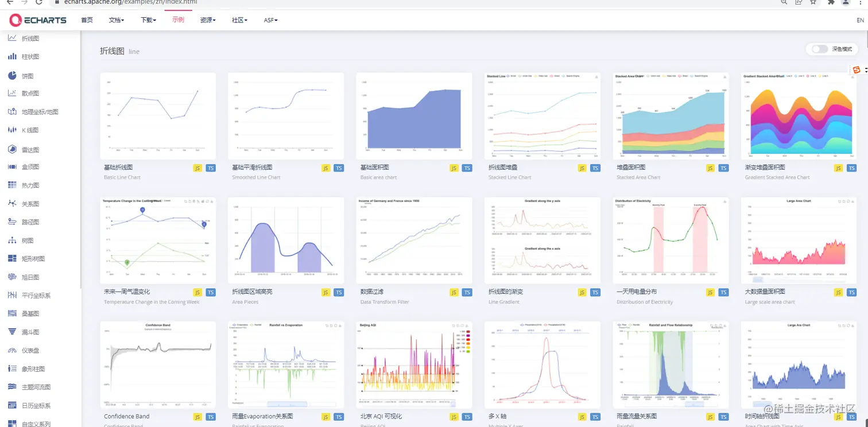Image resolution: width=868 pixels, height=427 pixels.
Task: Open TS version of 堆叠面积图
Action: [723, 168]
